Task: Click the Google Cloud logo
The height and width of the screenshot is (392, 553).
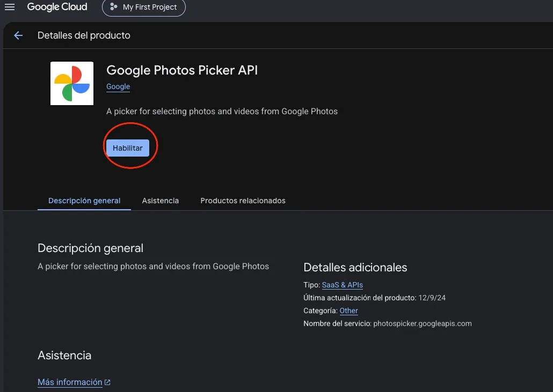Action: click(57, 6)
